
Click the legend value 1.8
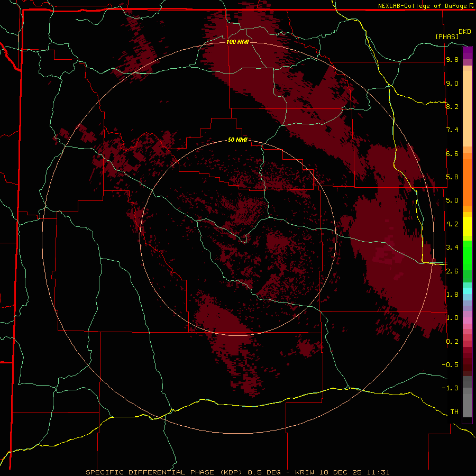(452, 295)
